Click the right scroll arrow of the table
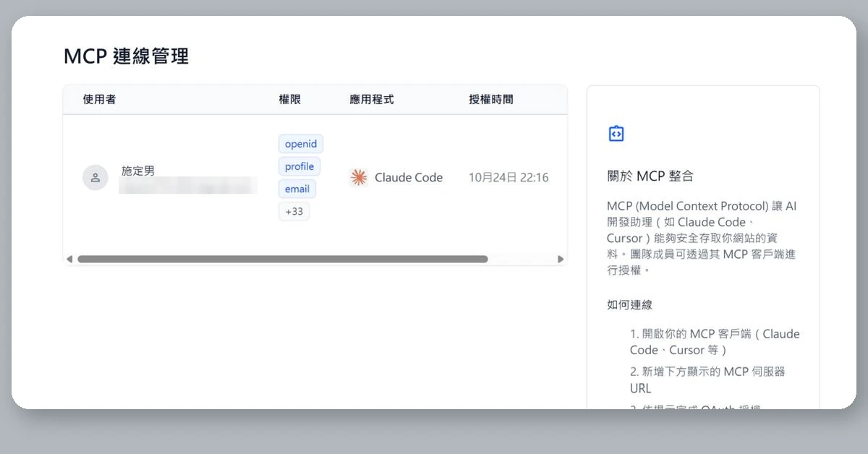The width and height of the screenshot is (868, 454). pos(561,259)
